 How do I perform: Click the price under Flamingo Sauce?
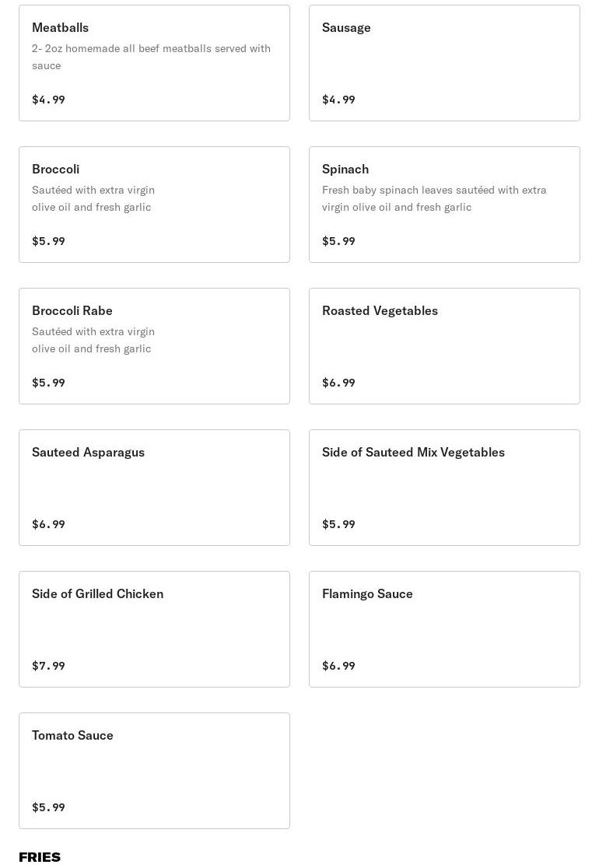tap(338, 666)
